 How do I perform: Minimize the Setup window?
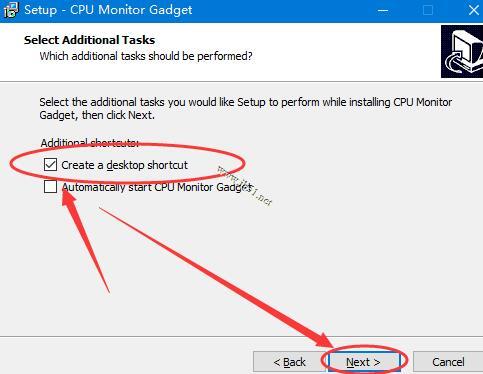383,10
